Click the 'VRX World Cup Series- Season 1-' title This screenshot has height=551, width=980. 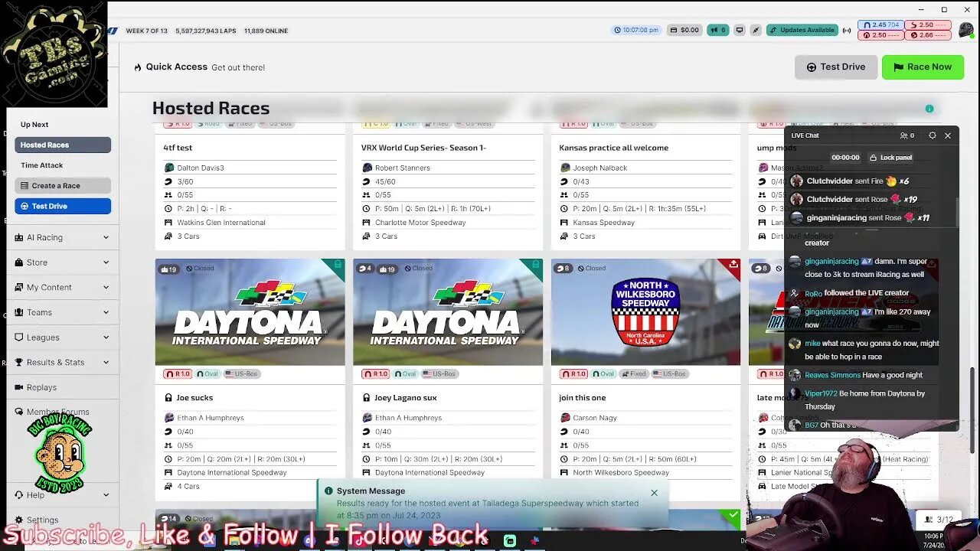423,148
